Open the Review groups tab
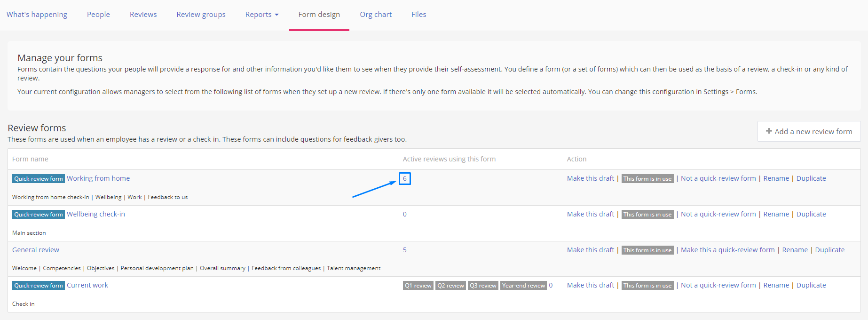The height and width of the screenshot is (320, 868). point(201,15)
